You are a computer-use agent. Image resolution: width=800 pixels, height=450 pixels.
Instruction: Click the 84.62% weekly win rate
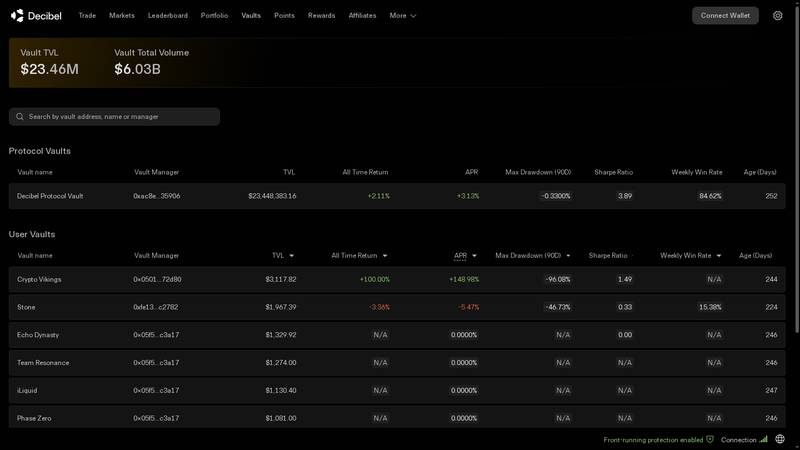(x=710, y=196)
